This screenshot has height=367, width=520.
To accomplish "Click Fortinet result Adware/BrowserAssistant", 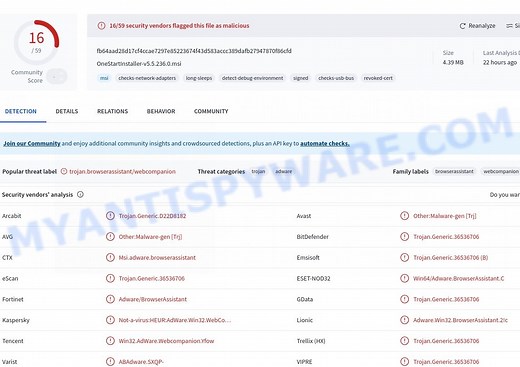I will [x=153, y=299].
